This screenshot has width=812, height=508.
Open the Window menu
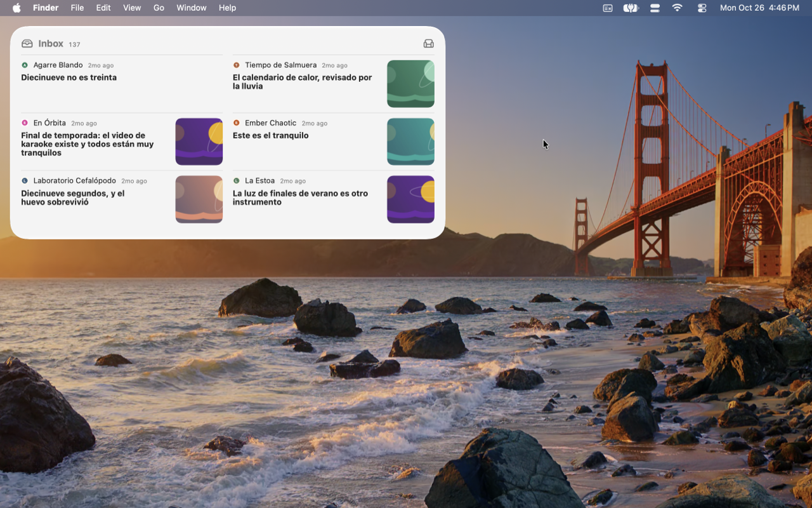click(192, 8)
